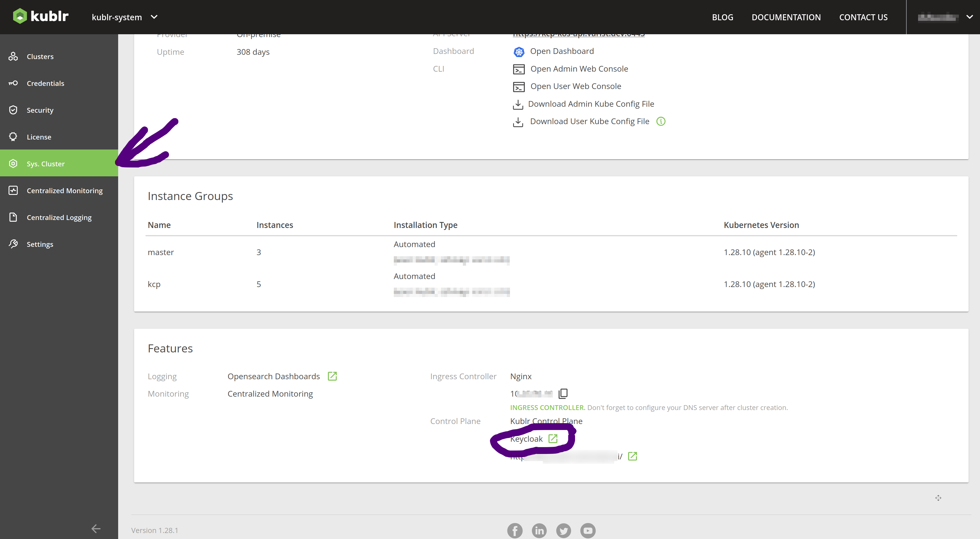980x539 pixels.
Task: Click the Features section heading
Action: point(170,348)
